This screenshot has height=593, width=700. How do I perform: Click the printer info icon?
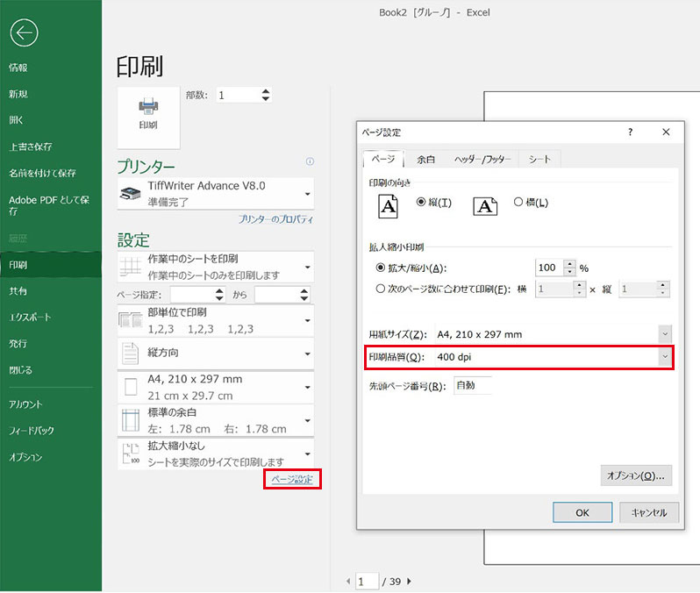coord(310,162)
